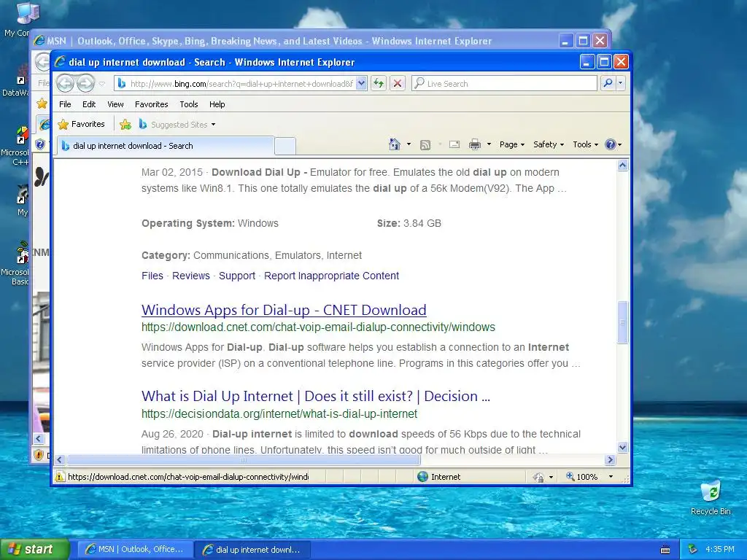Open the Tools command bar menu
The height and width of the screenshot is (560, 747).
(586, 144)
